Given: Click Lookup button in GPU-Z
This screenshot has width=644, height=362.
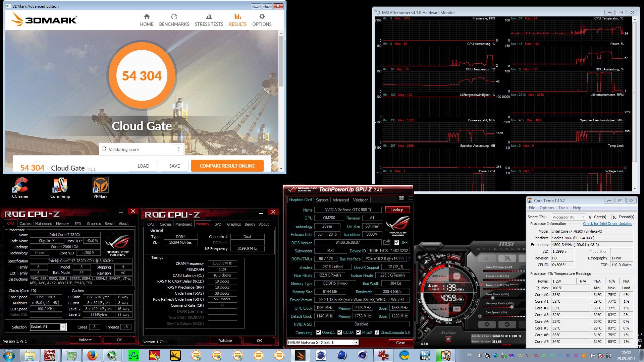Looking at the screenshot, I should [397, 210].
